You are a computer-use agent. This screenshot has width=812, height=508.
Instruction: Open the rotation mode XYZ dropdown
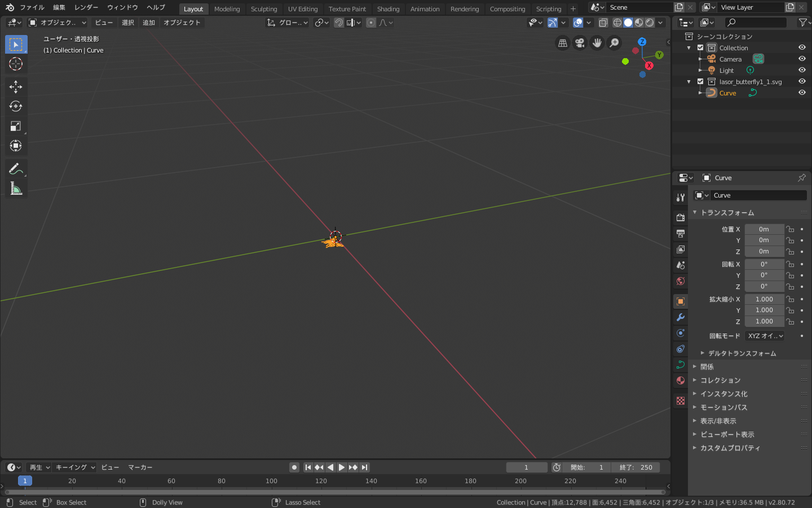click(x=765, y=336)
